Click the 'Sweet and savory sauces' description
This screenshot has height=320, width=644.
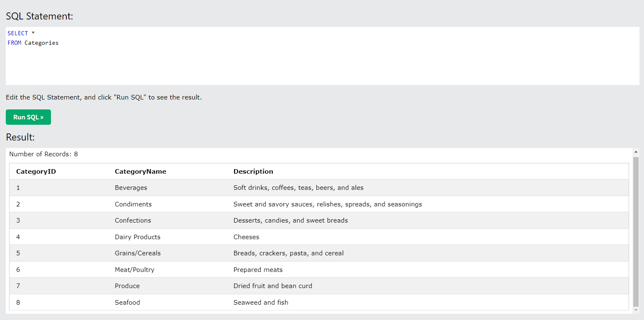point(328,204)
